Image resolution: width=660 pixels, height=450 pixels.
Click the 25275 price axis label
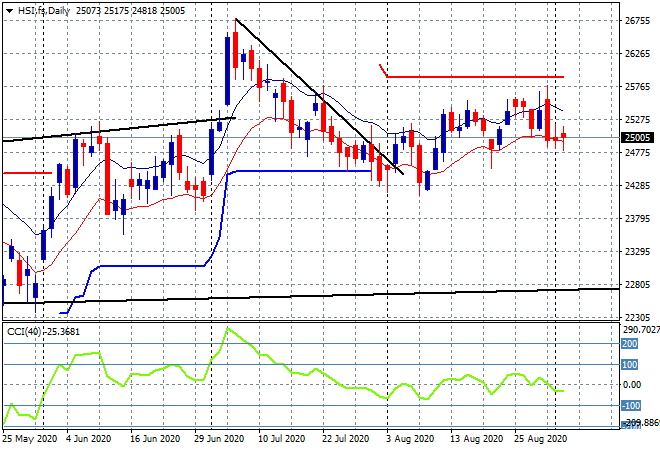[637, 120]
